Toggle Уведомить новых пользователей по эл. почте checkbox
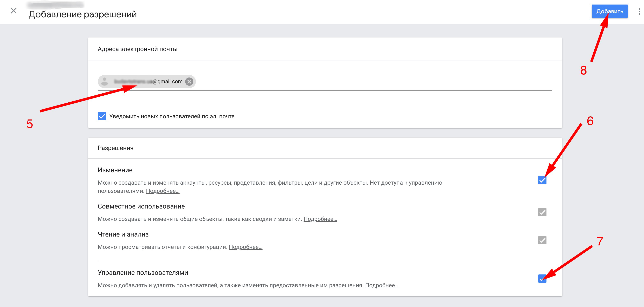 coord(102,116)
